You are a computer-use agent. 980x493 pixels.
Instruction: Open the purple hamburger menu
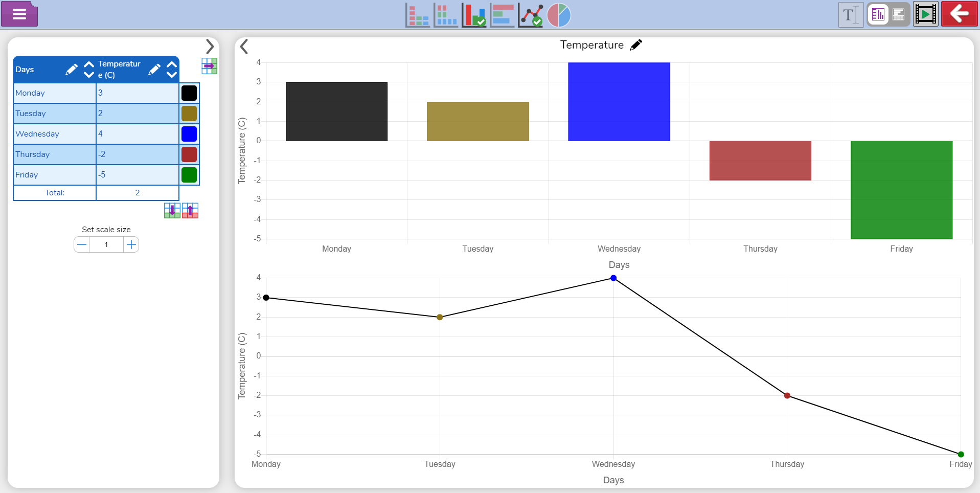point(19,14)
